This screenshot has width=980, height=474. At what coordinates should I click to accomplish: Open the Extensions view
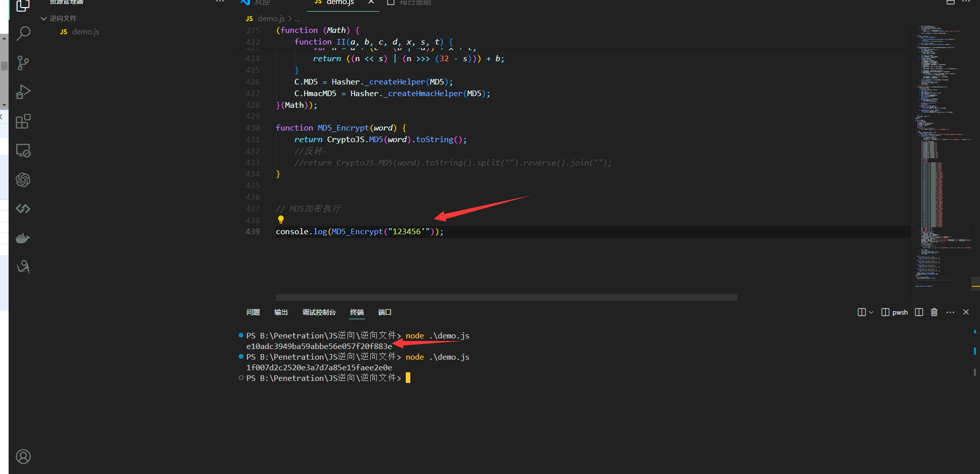click(x=23, y=121)
